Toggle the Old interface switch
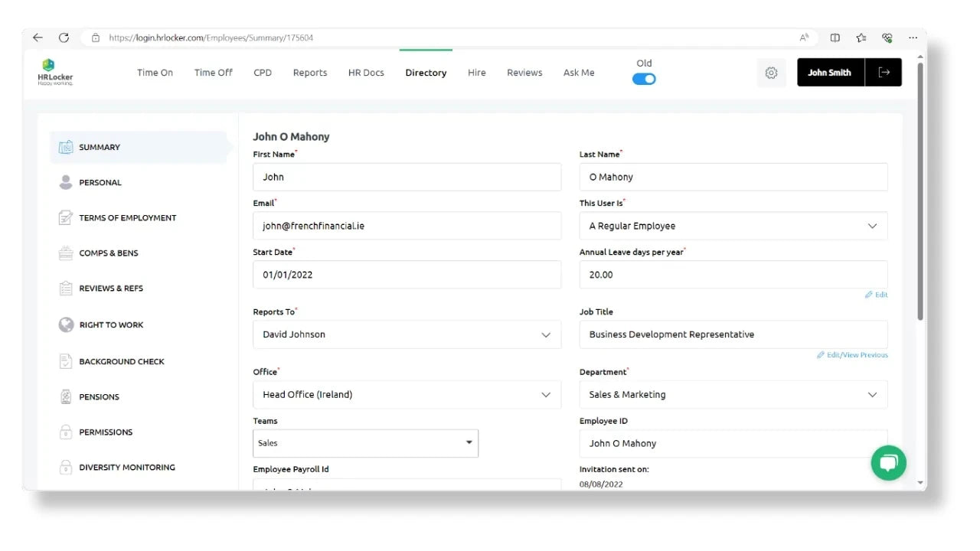Image resolution: width=980 pixels, height=551 pixels. 644,79
